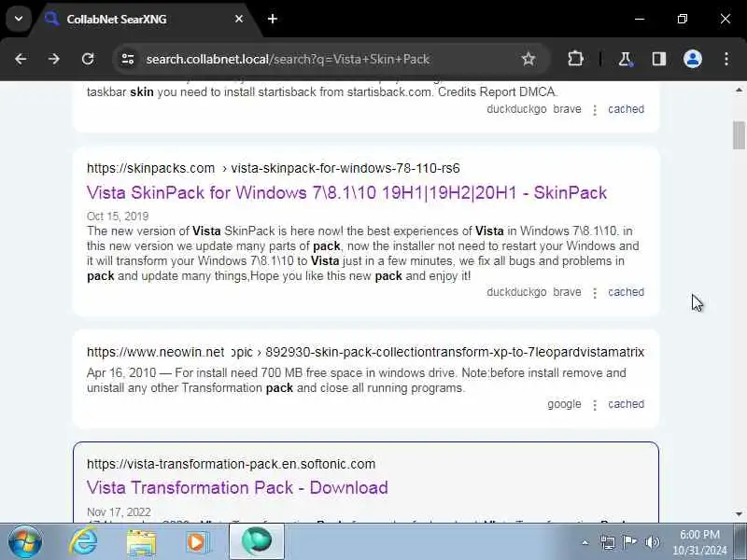Open neowin.net result URL
Image resolution: width=747 pixels, height=560 pixels.
pos(365,352)
